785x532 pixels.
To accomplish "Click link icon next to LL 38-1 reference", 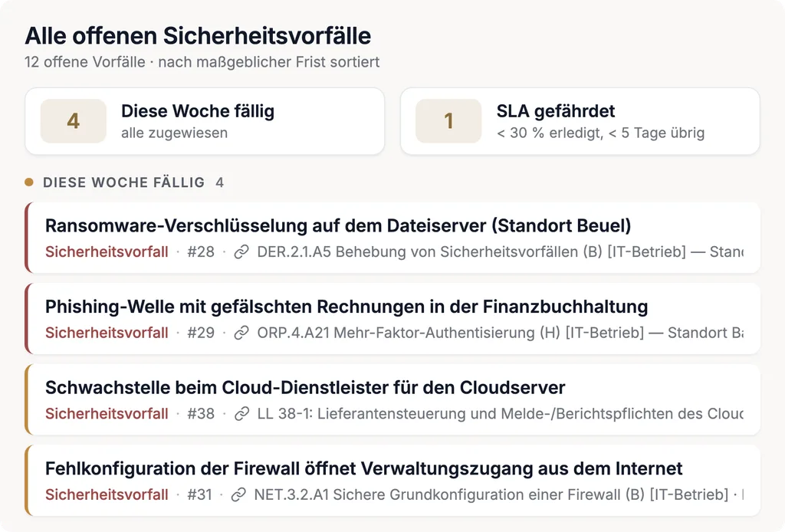I will pyautogui.click(x=241, y=414).
